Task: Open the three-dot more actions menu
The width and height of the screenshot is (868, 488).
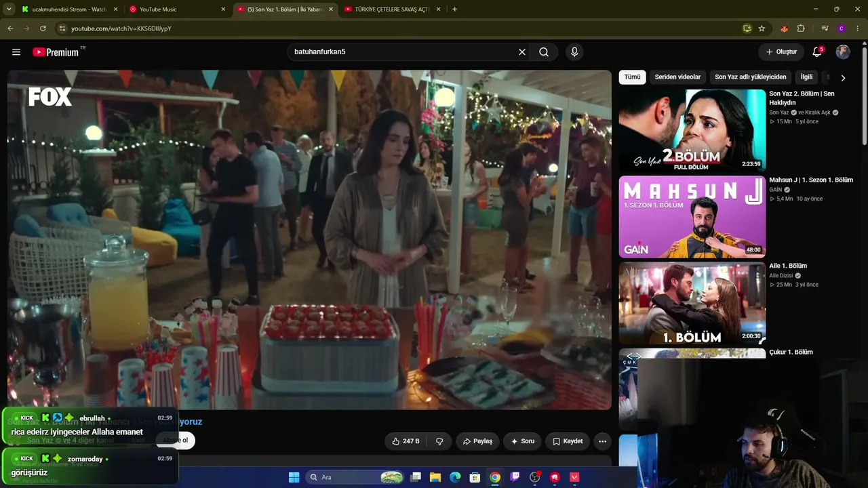Action: [602, 441]
